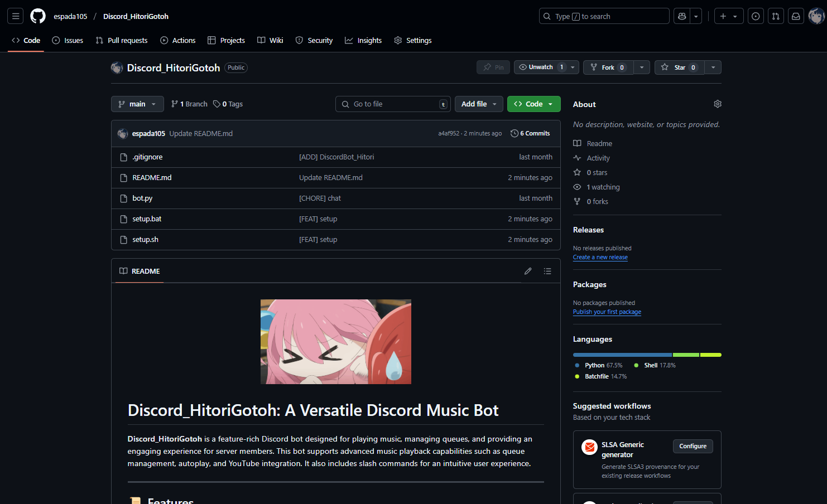Viewport: 827px width, 504px height.
Task: Open the main branch selector dropdown
Action: tap(137, 104)
